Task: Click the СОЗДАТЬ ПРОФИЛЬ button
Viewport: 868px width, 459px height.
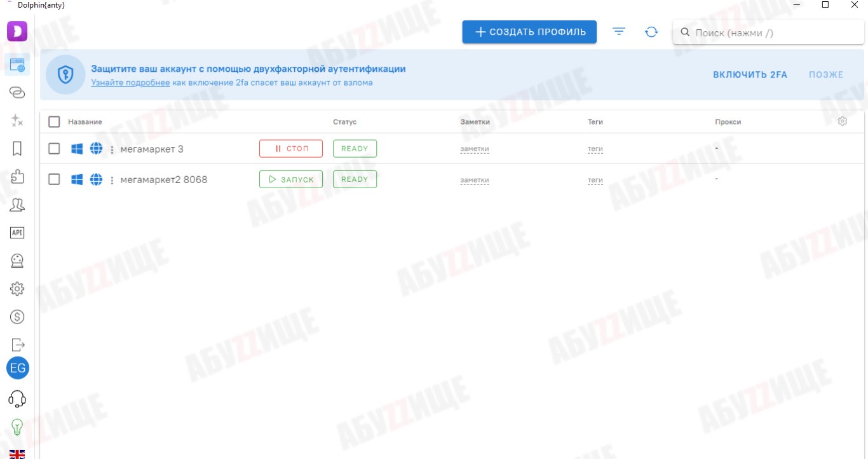Action: [x=529, y=32]
